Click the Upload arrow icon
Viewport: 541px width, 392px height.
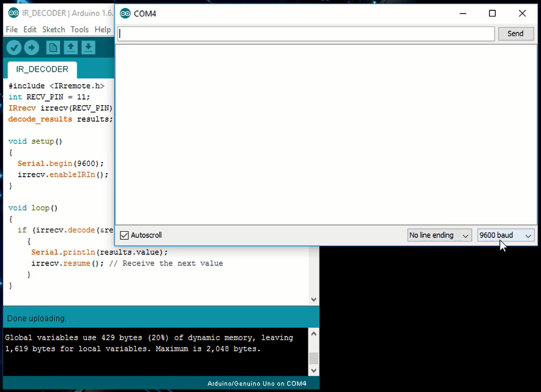point(32,48)
